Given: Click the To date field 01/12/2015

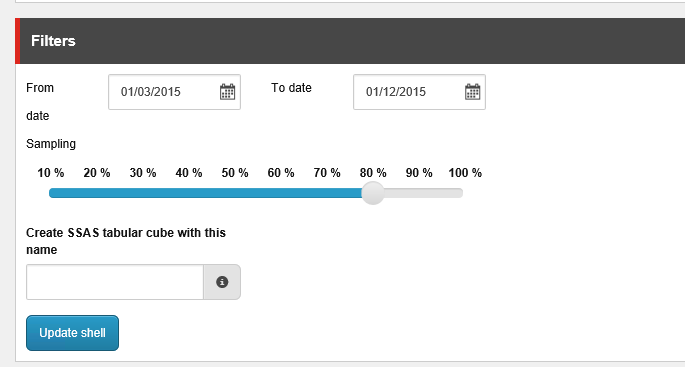Looking at the screenshot, I should point(419,92).
